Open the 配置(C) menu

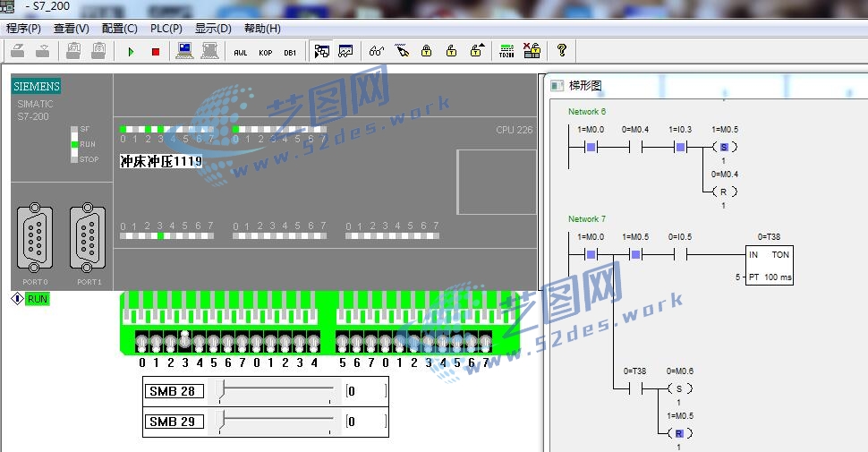120,29
